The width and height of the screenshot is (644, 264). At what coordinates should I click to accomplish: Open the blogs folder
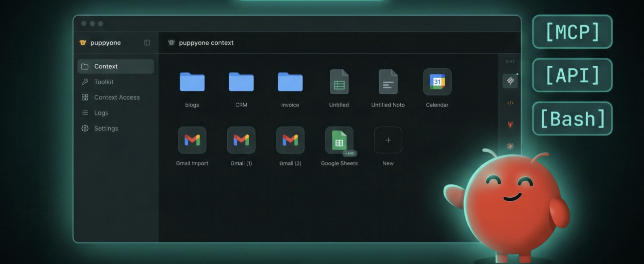pyautogui.click(x=192, y=82)
